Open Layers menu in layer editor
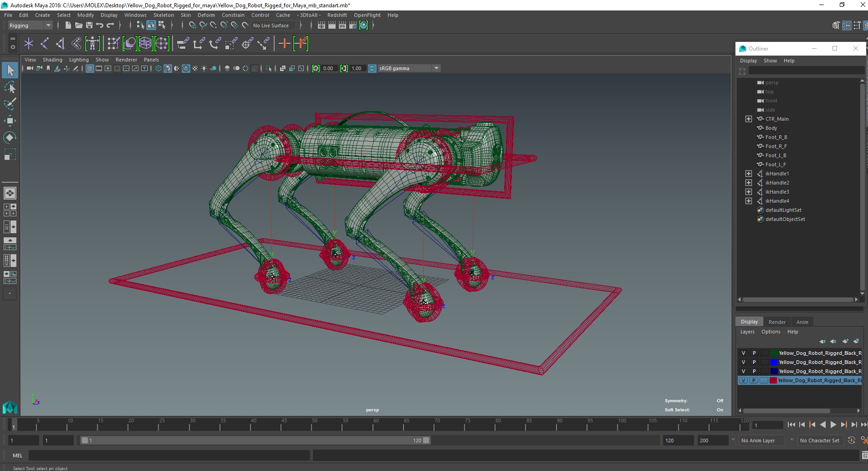 tap(747, 332)
